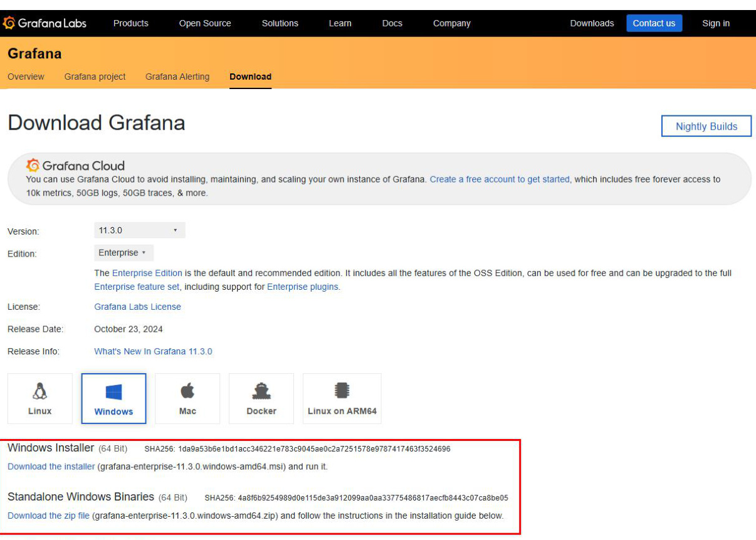
Task: Switch to the Overview tab
Action: pos(26,77)
